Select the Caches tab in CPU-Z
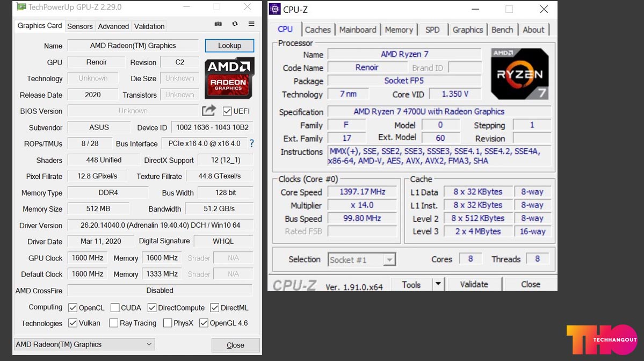This screenshot has height=361, width=644. point(317,30)
